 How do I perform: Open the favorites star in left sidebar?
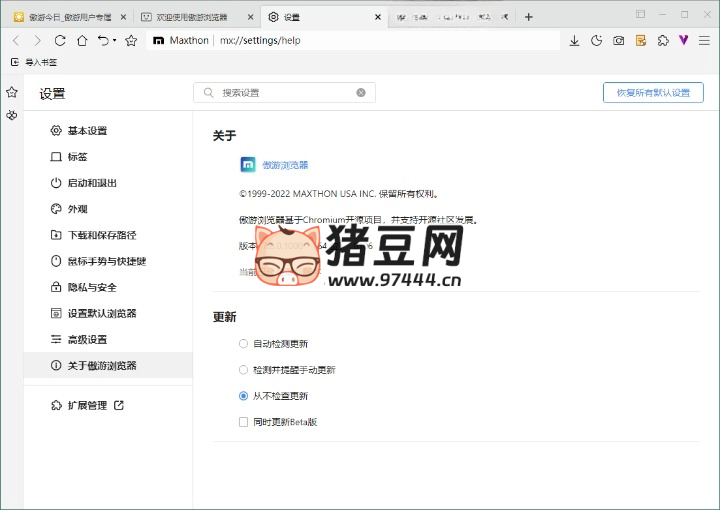point(11,92)
